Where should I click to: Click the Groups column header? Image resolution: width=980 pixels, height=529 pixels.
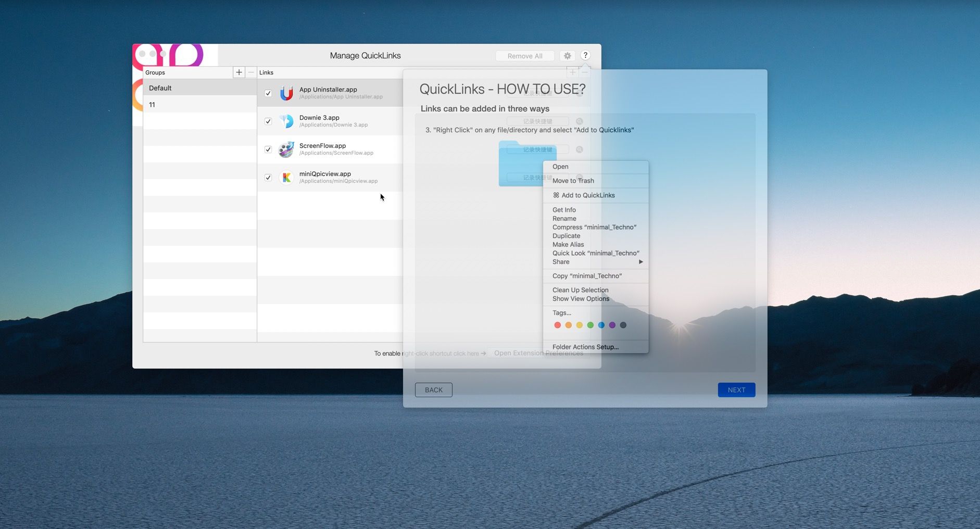[155, 72]
